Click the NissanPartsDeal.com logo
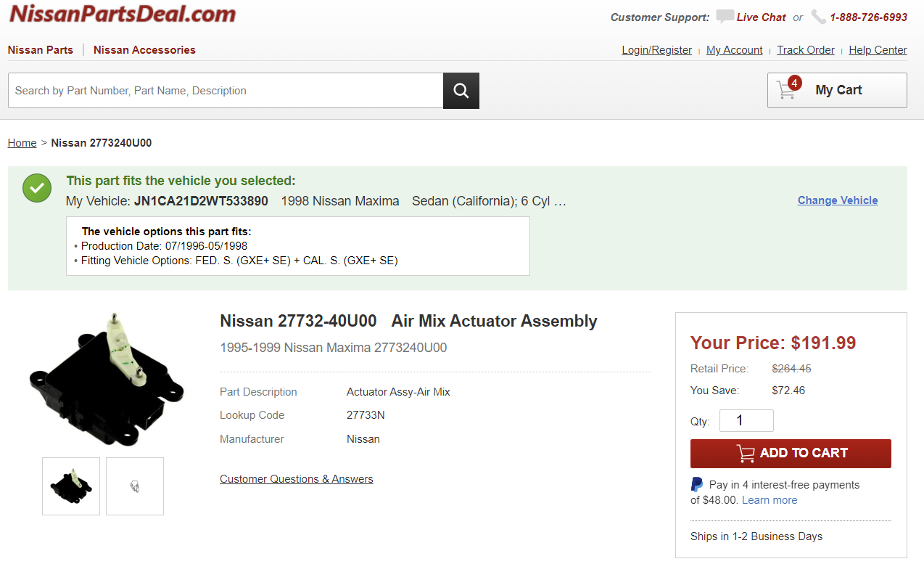 click(x=122, y=14)
